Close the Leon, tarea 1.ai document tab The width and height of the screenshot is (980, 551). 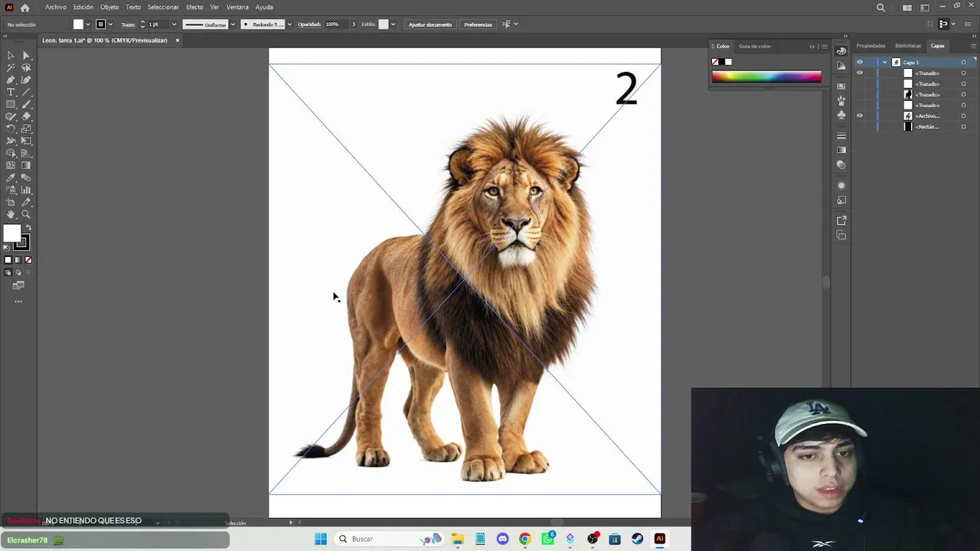[177, 41]
